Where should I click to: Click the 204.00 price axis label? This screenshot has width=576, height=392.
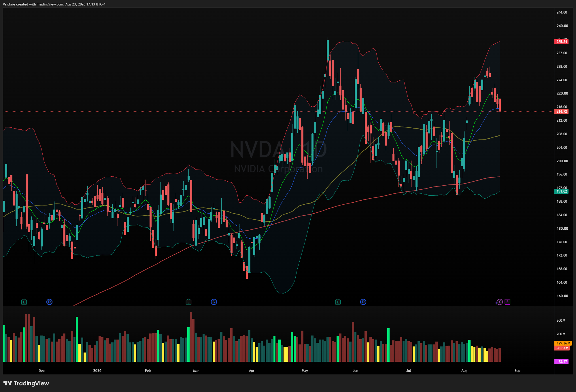(x=562, y=148)
